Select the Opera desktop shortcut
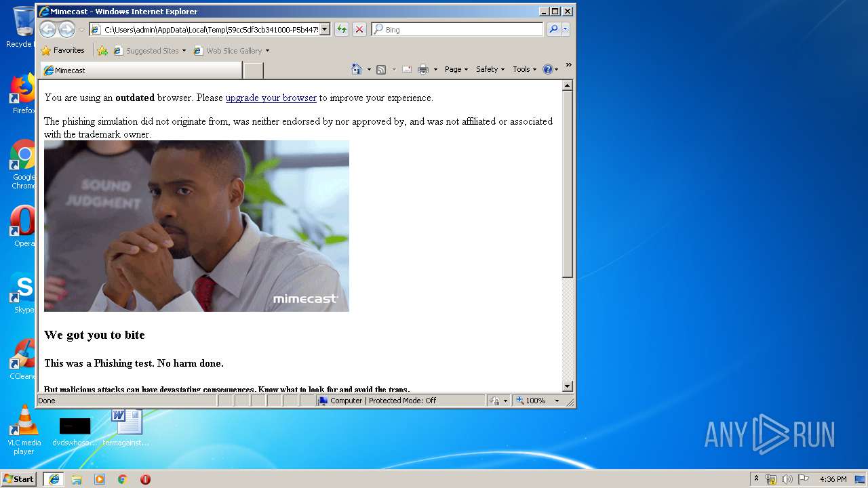The height and width of the screenshot is (488, 868). (x=23, y=226)
